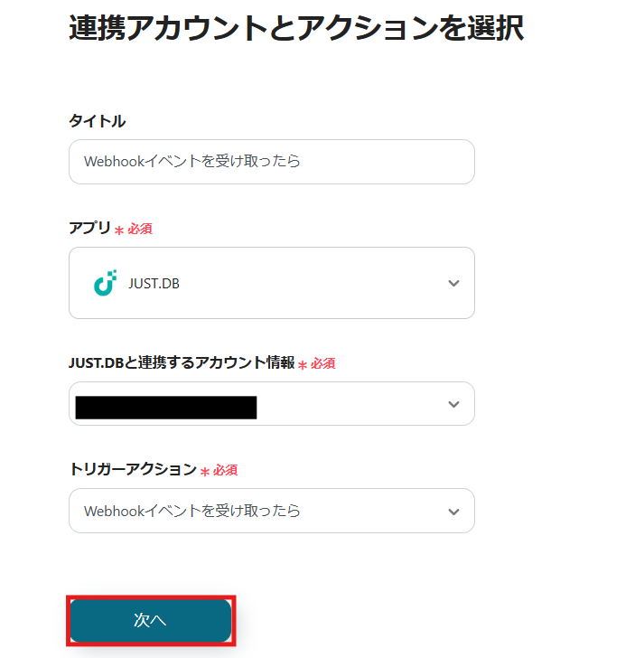Expand the account info dropdown chevron
644x658 pixels.
[453, 404]
